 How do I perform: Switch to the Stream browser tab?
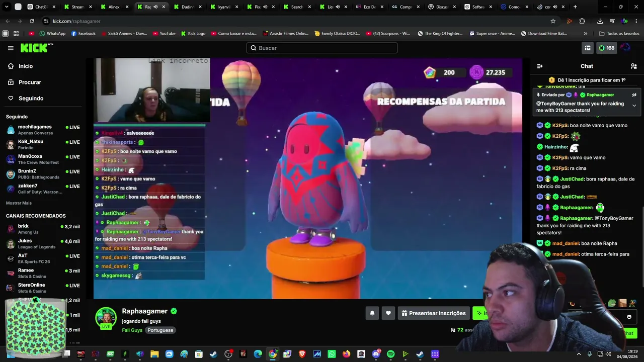click(x=78, y=7)
